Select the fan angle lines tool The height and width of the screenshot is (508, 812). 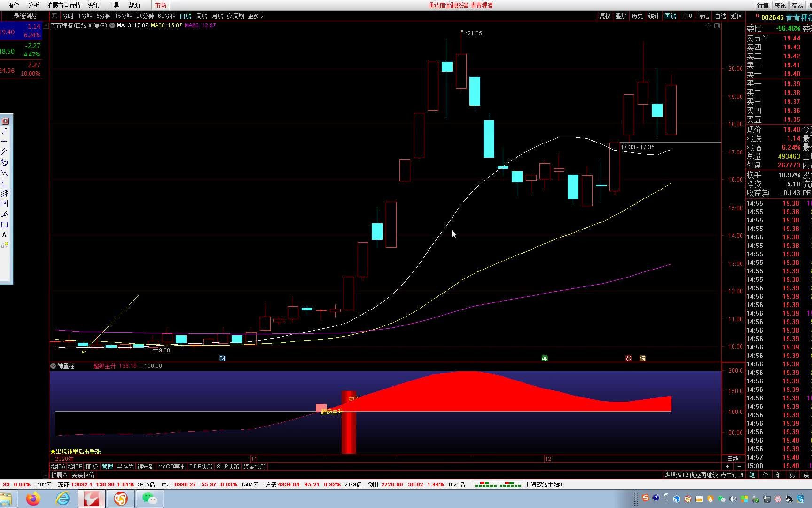click(4, 214)
